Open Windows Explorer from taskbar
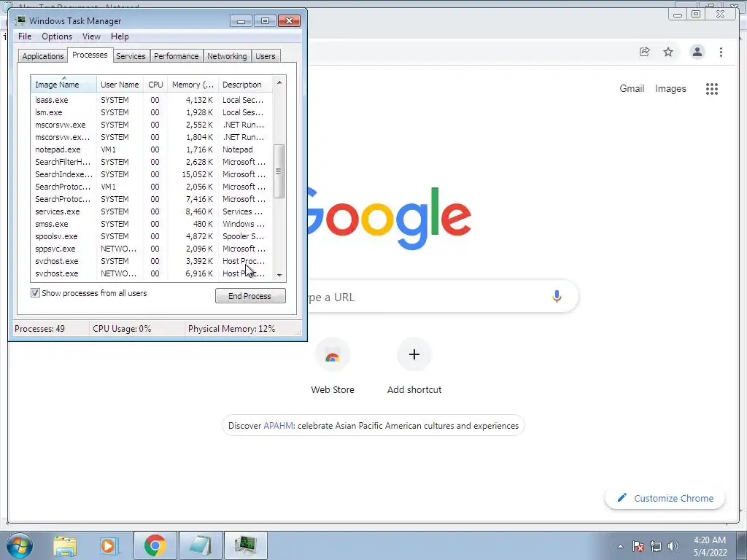This screenshot has width=747, height=560. 65,545
